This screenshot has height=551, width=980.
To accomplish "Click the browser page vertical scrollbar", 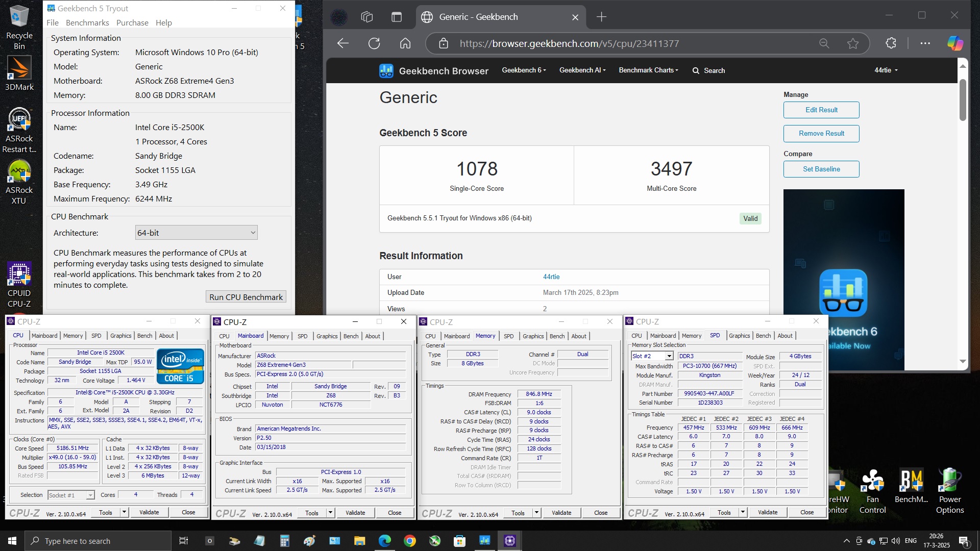I will [963, 99].
